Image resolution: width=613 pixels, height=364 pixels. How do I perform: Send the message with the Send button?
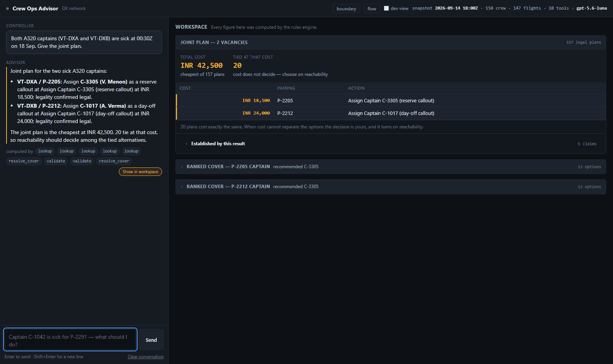[151, 340]
